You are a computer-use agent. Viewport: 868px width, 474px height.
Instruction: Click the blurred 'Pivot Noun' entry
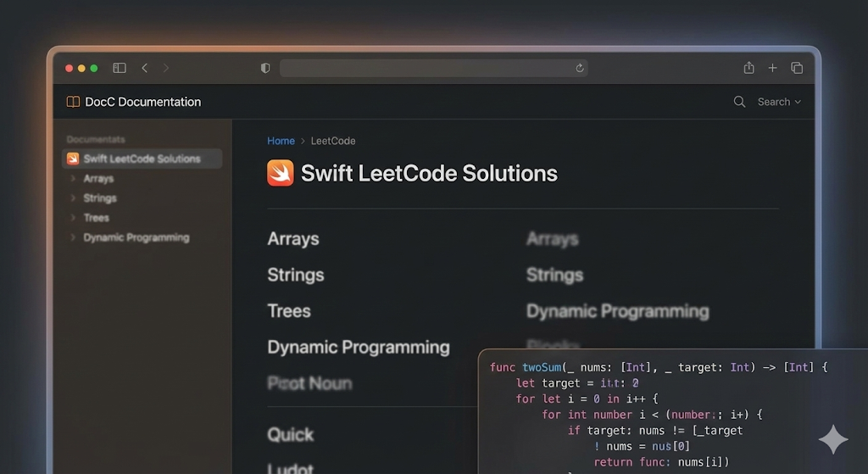tap(309, 383)
